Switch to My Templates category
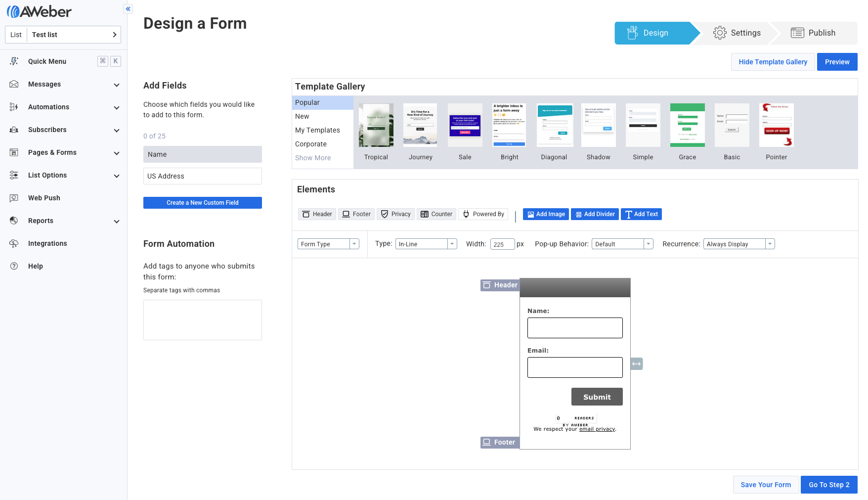The width and height of the screenshot is (868, 500). (x=317, y=130)
